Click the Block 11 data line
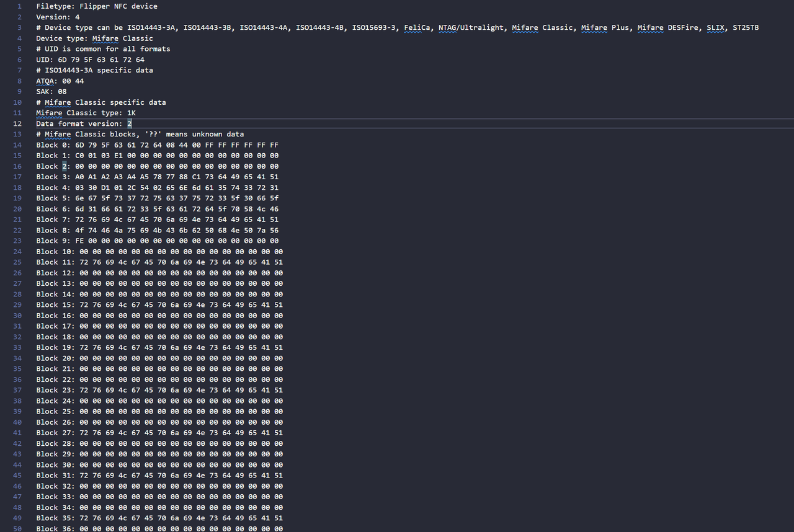 (159, 262)
